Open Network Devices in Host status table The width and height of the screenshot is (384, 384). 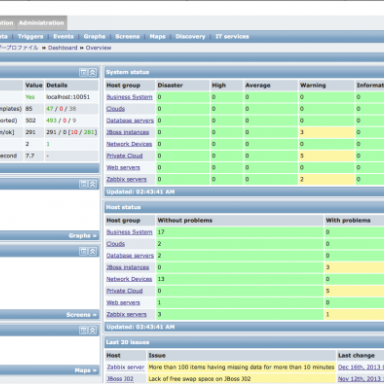pos(129,279)
